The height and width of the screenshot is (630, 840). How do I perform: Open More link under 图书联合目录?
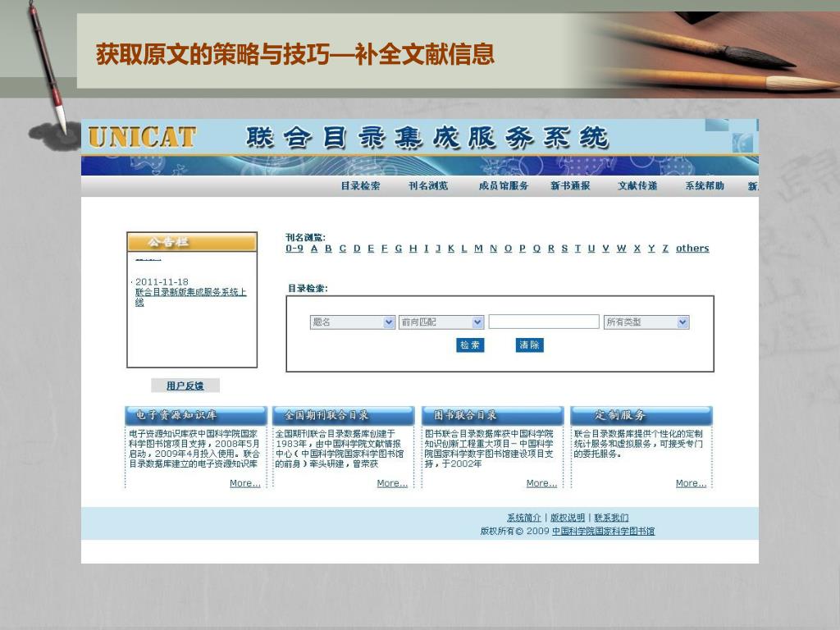pyautogui.click(x=541, y=483)
